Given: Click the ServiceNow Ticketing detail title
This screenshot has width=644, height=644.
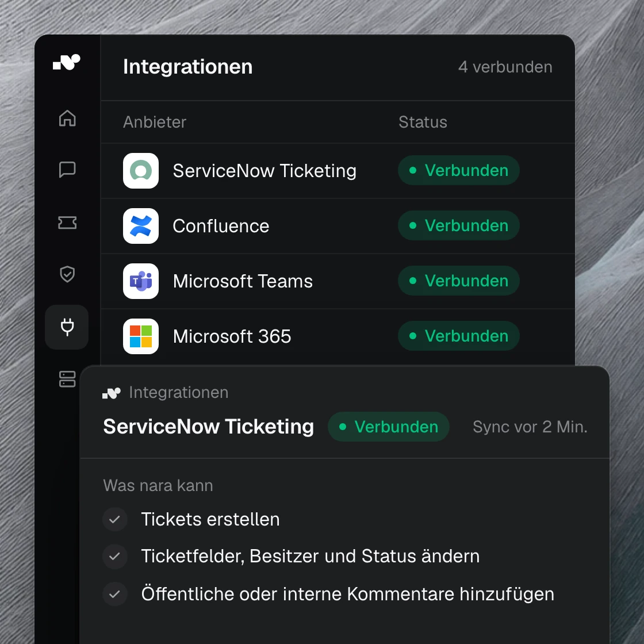Looking at the screenshot, I should tap(209, 427).
